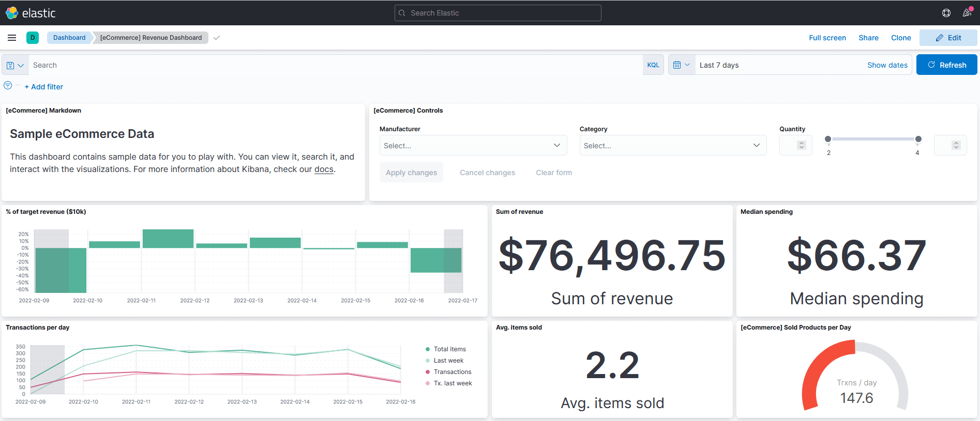
Task: Enter Full screen mode
Action: (x=827, y=38)
